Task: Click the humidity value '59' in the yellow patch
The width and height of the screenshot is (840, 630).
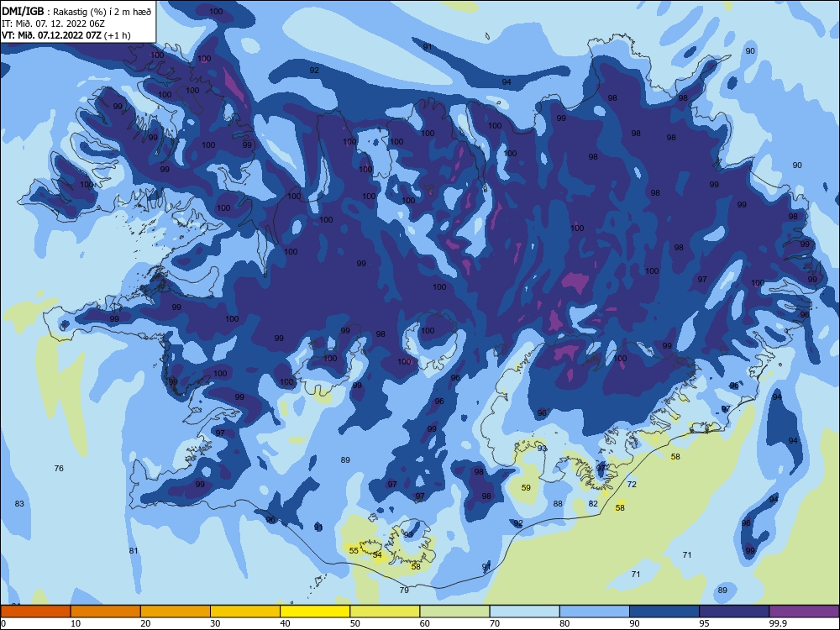Action: (526, 487)
